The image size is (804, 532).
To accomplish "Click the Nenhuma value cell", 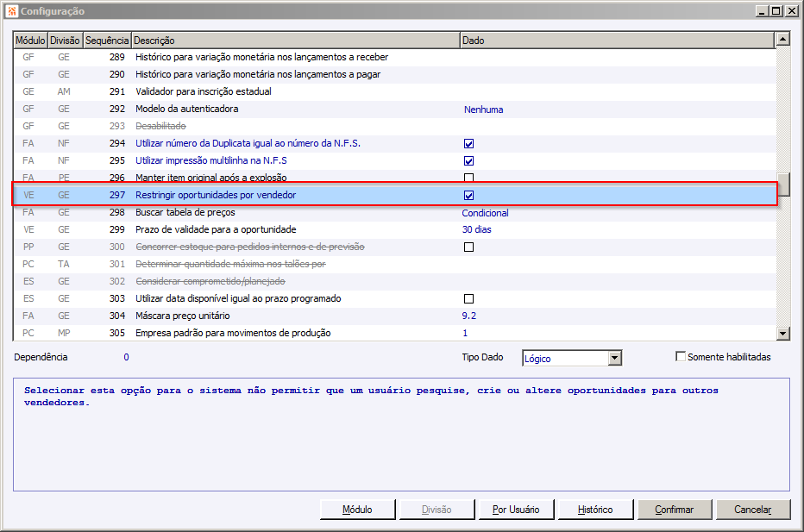I will [484, 110].
